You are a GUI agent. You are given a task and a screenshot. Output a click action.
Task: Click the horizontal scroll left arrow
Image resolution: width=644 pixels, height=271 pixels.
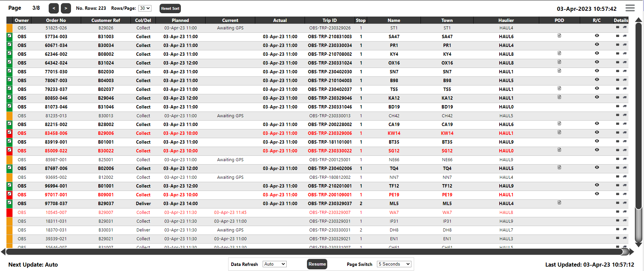click(3, 252)
